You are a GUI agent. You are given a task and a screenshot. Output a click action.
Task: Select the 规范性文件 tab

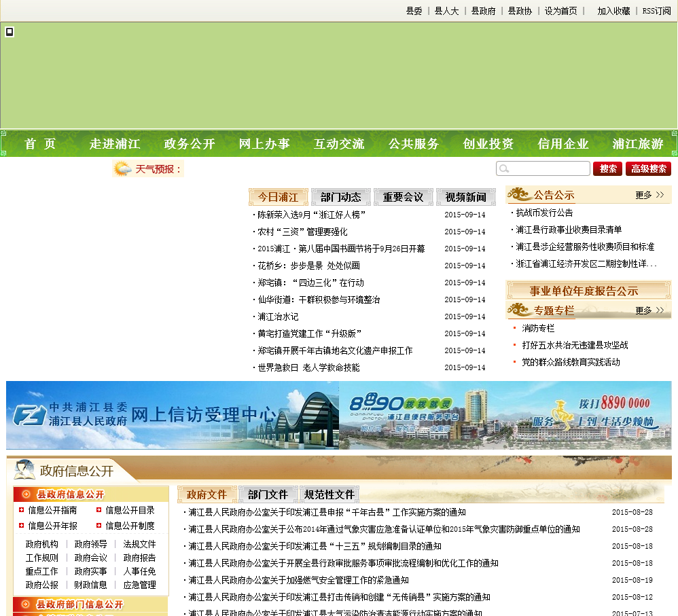point(329,494)
